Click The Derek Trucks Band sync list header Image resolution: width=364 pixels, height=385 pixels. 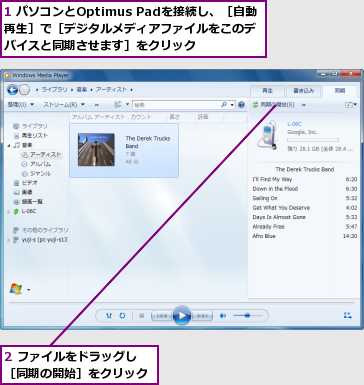(x=304, y=169)
